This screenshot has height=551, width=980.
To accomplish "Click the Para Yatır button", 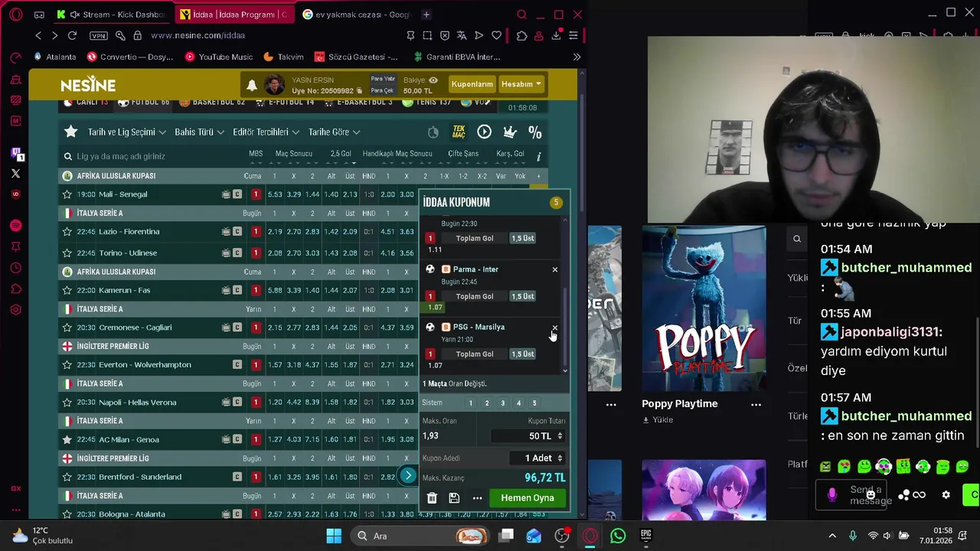I will [x=382, y=79].
